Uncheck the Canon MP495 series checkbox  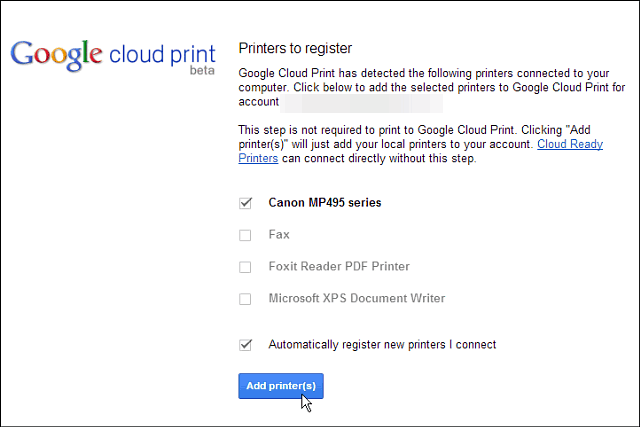click(245, 202)
